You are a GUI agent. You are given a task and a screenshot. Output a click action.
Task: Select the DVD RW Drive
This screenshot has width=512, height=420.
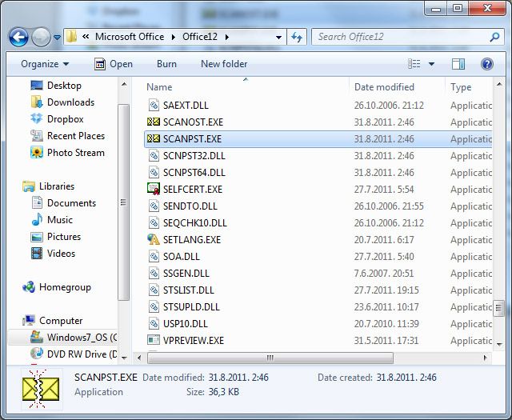[73, 354]
